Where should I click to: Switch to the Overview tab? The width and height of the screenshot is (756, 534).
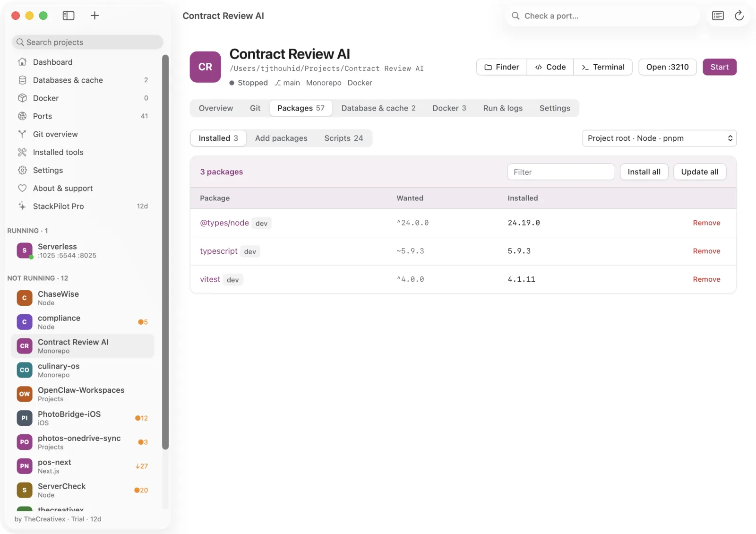click(216, 108)
